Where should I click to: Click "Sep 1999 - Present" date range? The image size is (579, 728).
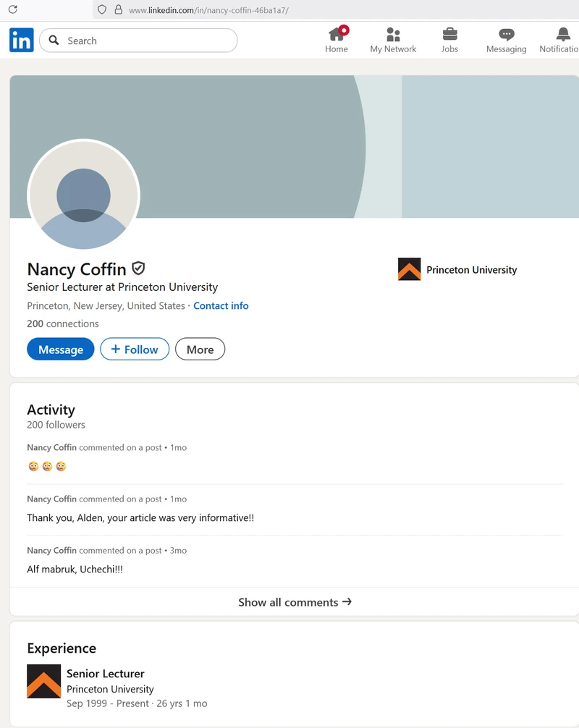[108, 703]
